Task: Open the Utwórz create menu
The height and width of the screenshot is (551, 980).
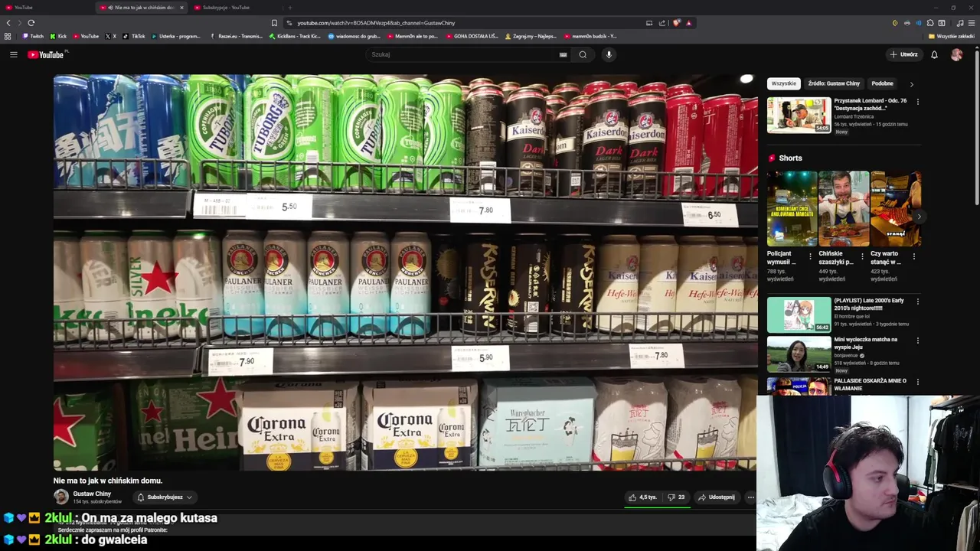Action: point(903,54)
